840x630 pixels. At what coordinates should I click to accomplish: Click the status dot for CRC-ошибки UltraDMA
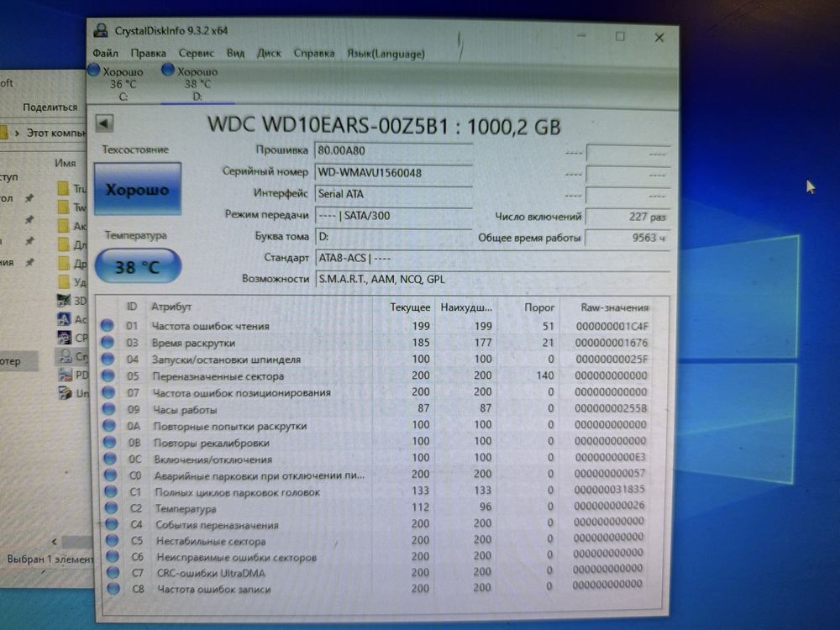(113, 572)
